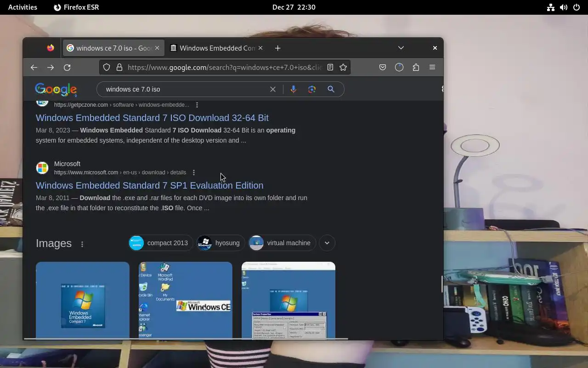Screen dimensions: 588x368
Task: Open a new tab with plus
Action: click(x=277, y=48)
